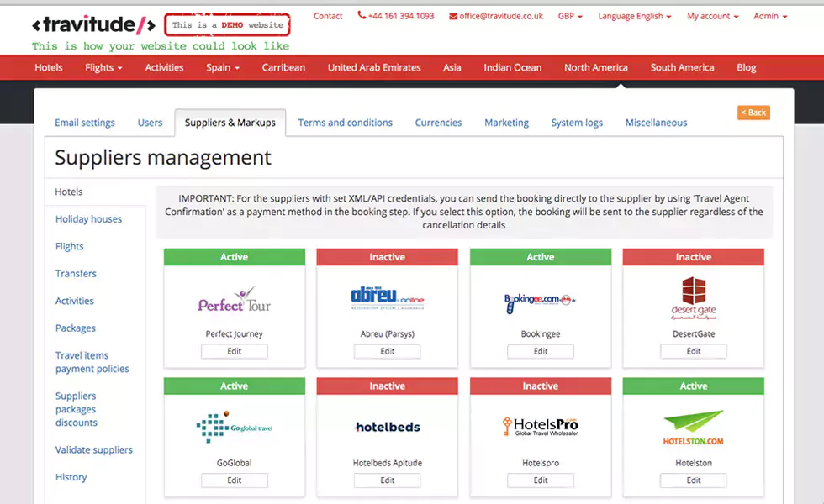Click the hotelbeds supplier logo
Screen dimensions: 824x504
pyautogui.click(x=387, y=427)
